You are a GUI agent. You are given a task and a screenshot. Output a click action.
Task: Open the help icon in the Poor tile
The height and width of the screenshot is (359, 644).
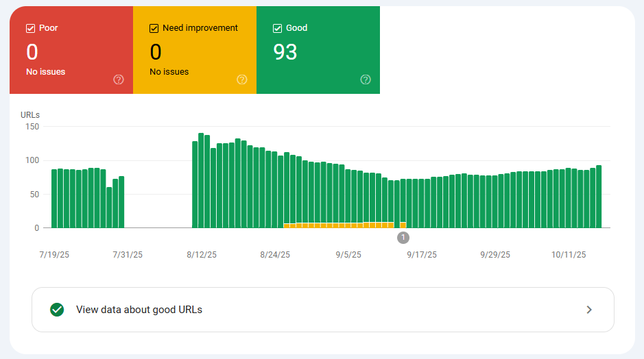[x=119, y=79]
